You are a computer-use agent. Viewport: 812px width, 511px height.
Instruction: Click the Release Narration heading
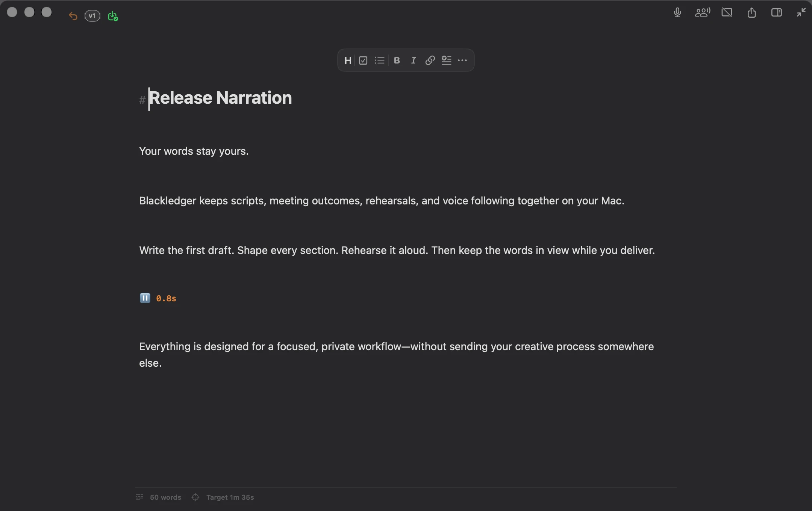[220, 98]
